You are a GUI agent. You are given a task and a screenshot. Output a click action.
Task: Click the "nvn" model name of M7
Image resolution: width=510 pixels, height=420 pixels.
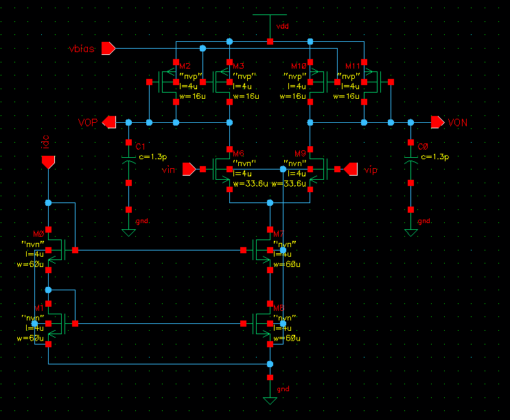click(x=285, y=244)
